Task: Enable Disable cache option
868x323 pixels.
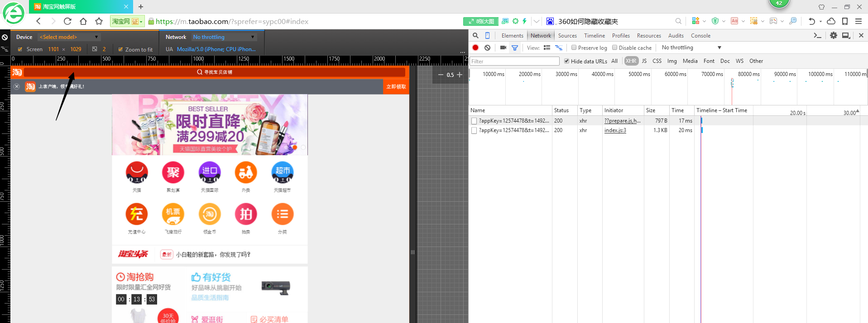Action: (614, 47)
